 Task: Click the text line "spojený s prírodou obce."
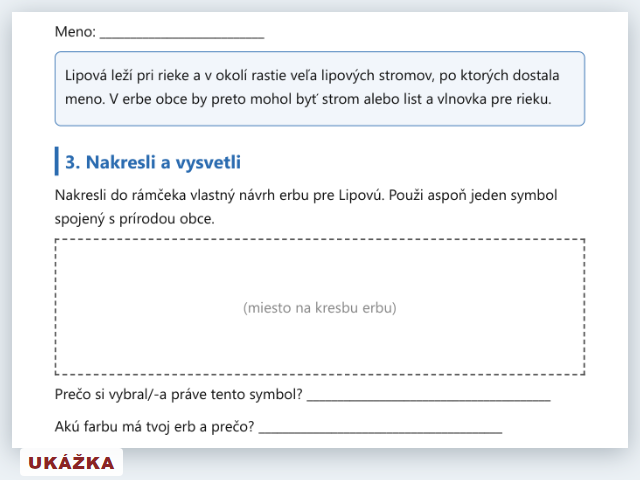coord(135,219)
